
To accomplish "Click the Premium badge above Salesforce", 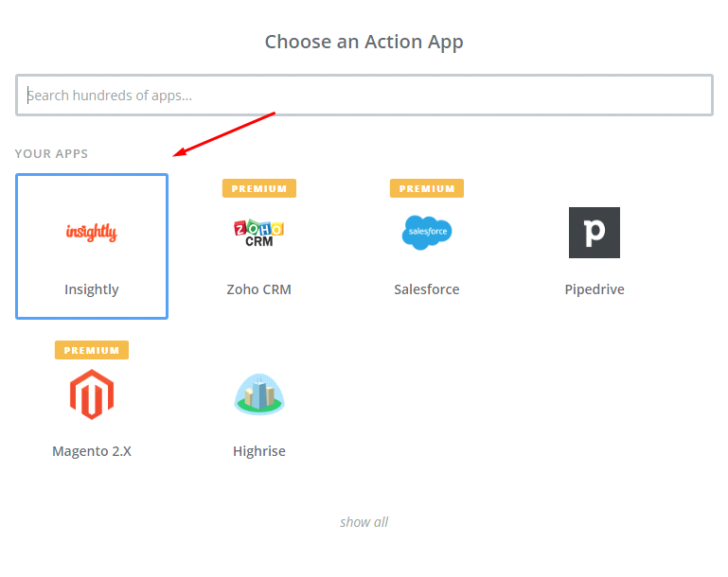I will (427, 188).
